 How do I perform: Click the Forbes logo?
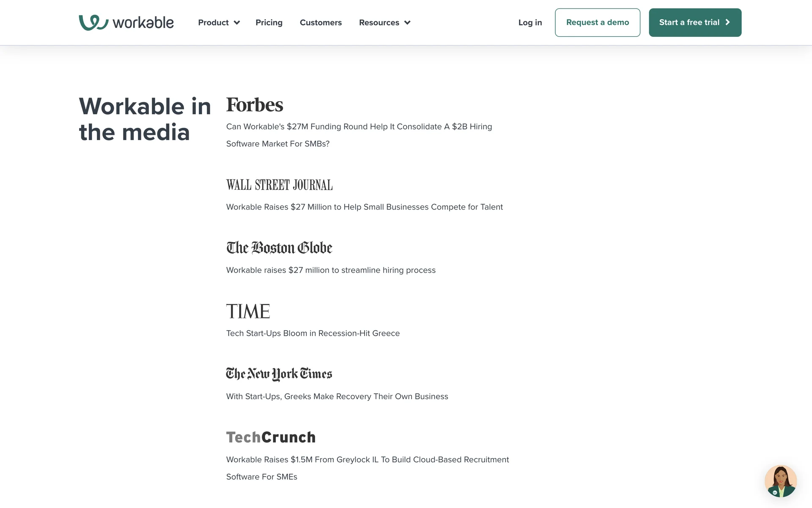(x=254, y=105)
